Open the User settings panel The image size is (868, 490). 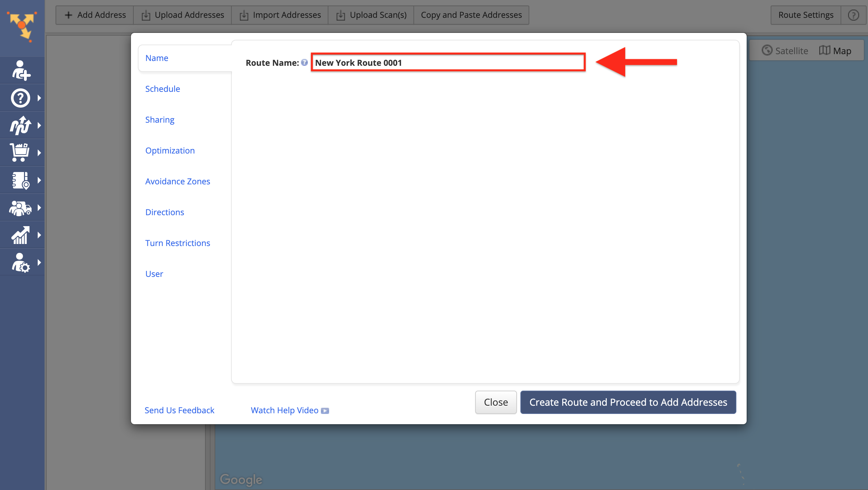point(154,274)
